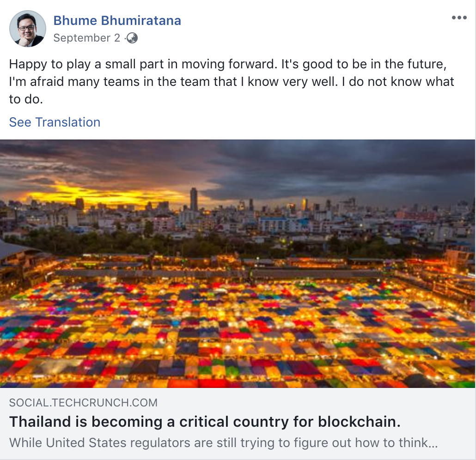The width and height of the screenshot is (476, 460).
Task: Click the See Translation link
Action: coord(55,122)
